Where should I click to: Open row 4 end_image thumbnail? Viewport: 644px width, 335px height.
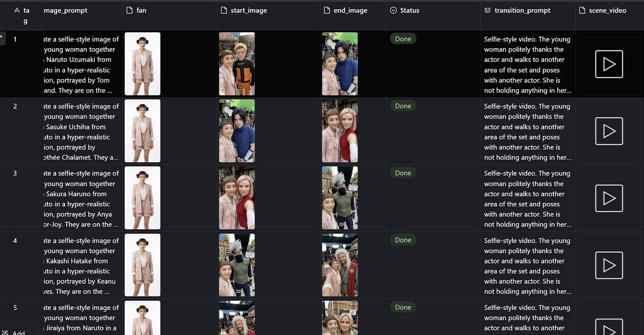340,265
